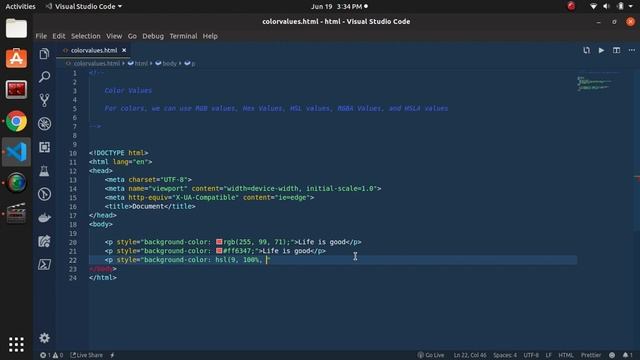Viewport: 640px width, 360px height.
Task: Open the Search view in activity bar
Action: pyautogui.click(x=44, y=77)
